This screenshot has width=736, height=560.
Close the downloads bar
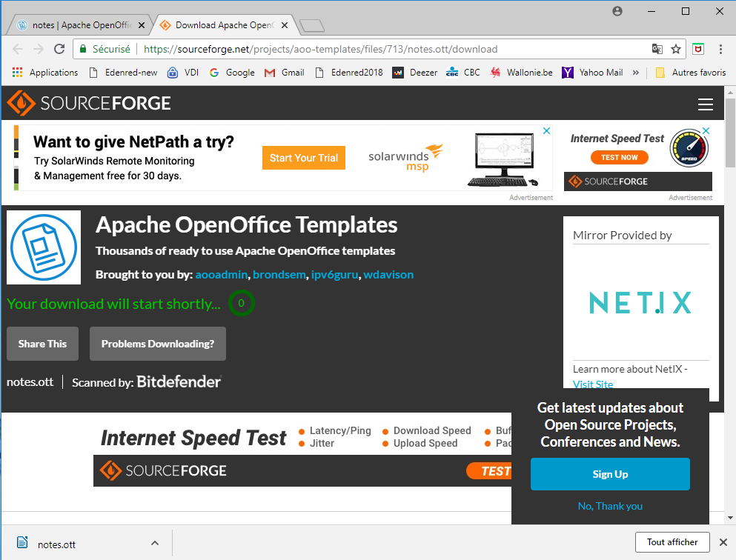point(723,542)
